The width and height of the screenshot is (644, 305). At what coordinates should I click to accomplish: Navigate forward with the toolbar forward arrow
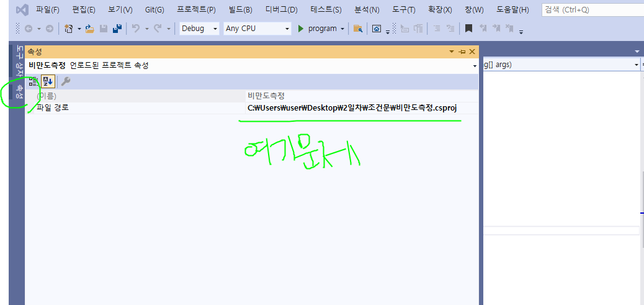[49, 29]
